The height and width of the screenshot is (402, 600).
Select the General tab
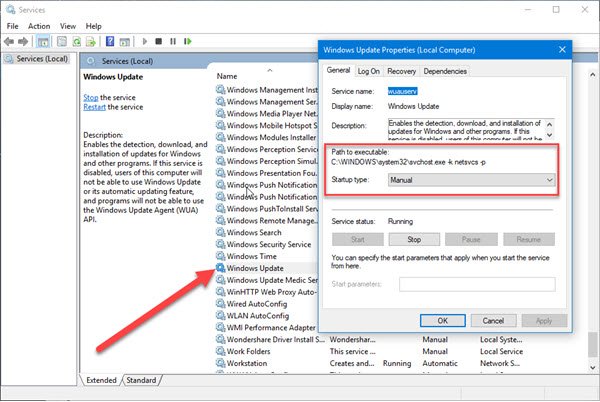tap(338, 70)
